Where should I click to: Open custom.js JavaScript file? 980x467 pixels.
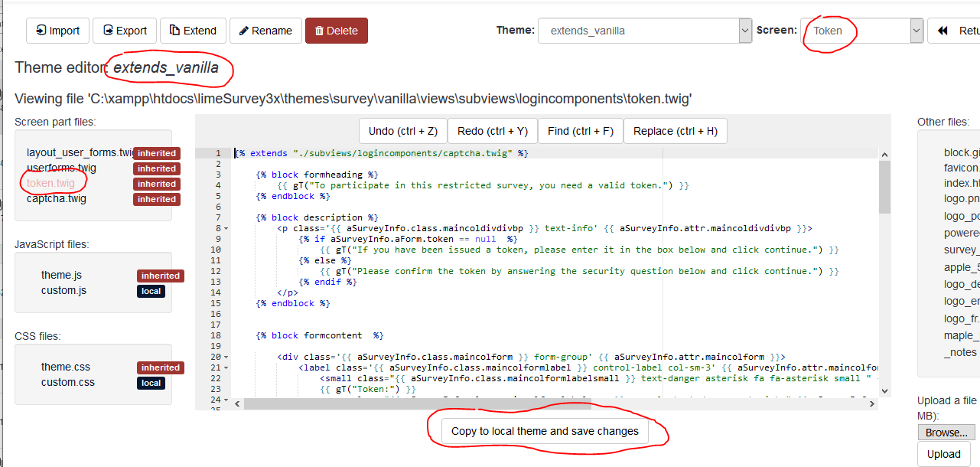click(63, 290)
